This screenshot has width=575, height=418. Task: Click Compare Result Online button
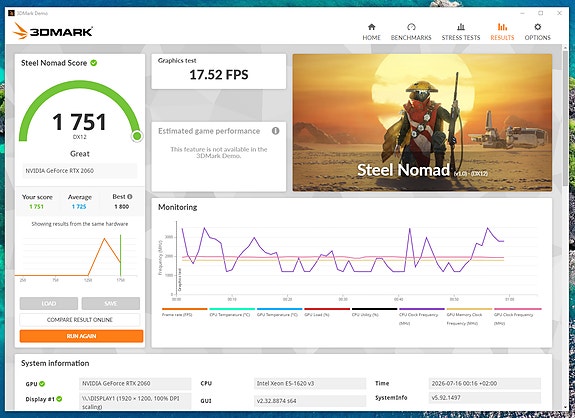pos(80,320)
